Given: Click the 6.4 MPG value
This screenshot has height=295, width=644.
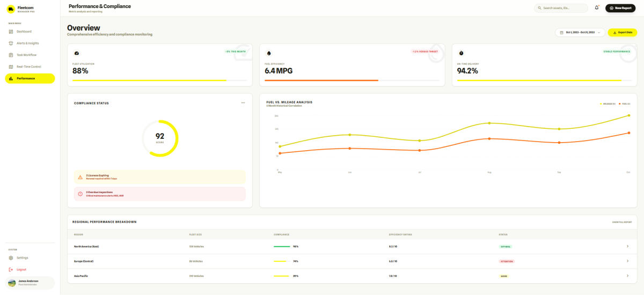Looking at the screenshot, I should pos(278,71).
